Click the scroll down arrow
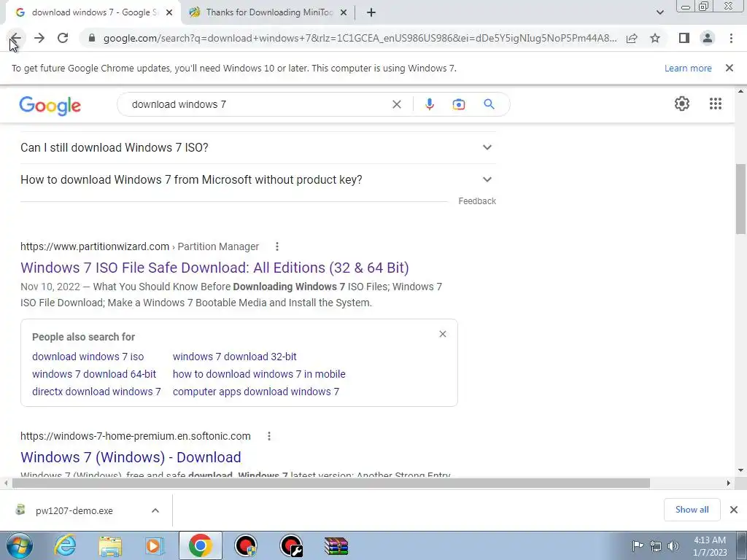747x560 pixels. pyautogui.click(x=740, y=470)
